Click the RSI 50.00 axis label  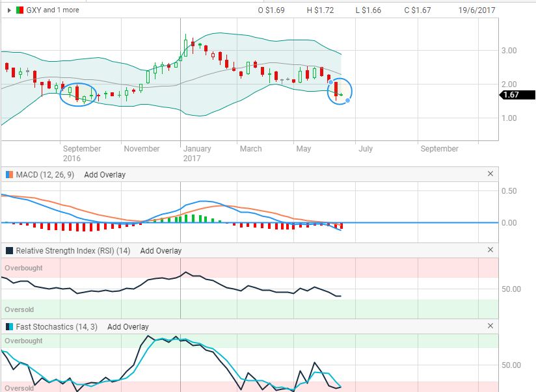coord(511,289)
